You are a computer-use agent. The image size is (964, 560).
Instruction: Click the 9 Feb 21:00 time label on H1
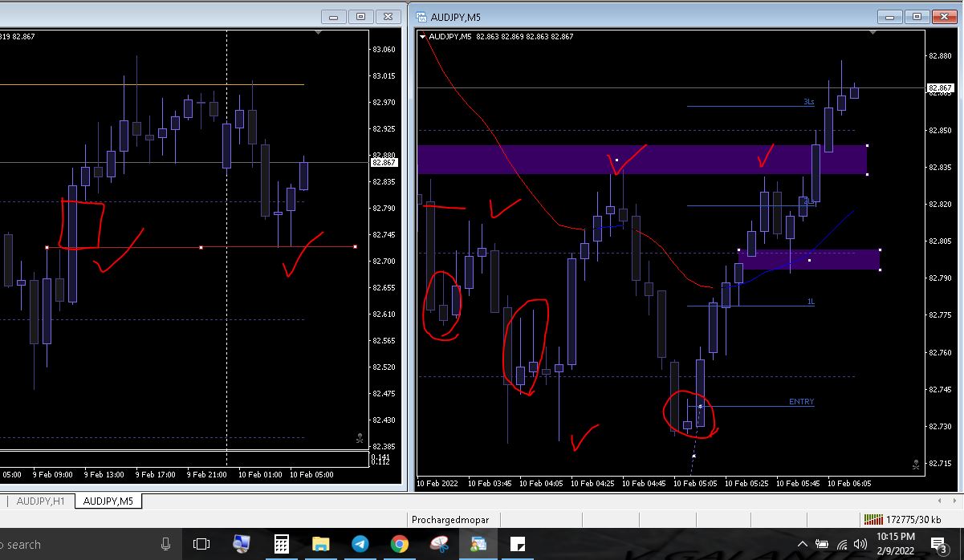(208, 475)
